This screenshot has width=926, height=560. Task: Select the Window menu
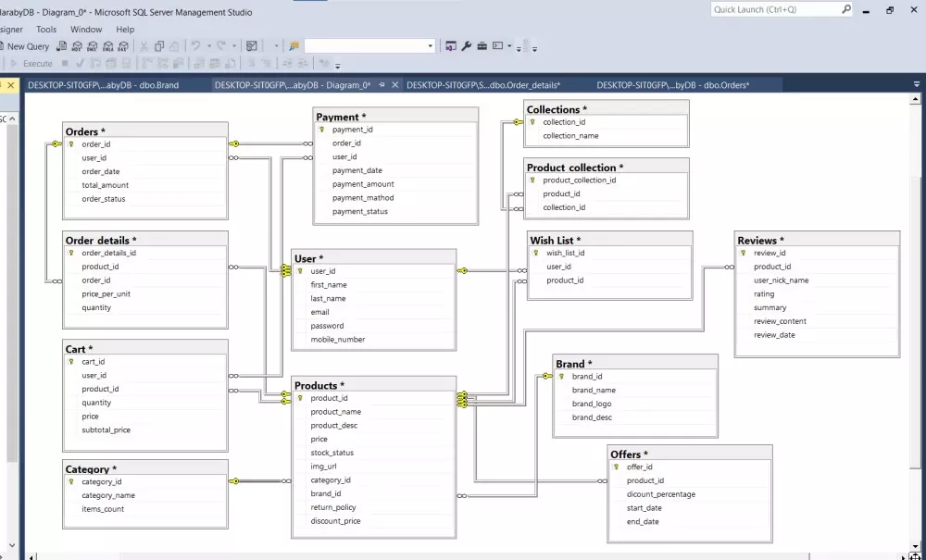pos(86,29)
